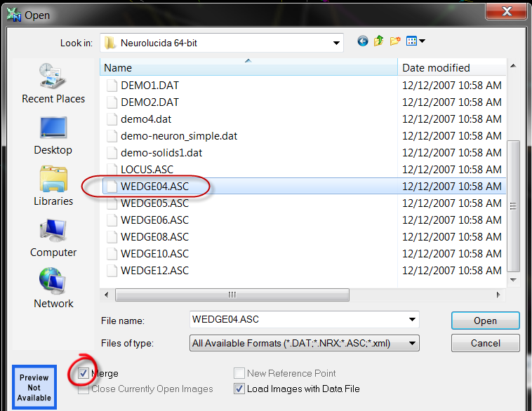Sort by Date modified column

coord(453,68)
